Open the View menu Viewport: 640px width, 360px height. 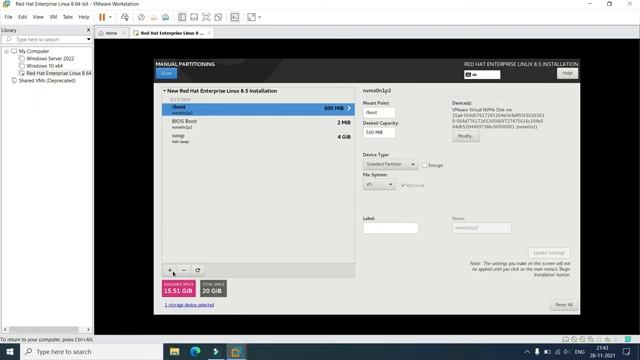[38, 17]
